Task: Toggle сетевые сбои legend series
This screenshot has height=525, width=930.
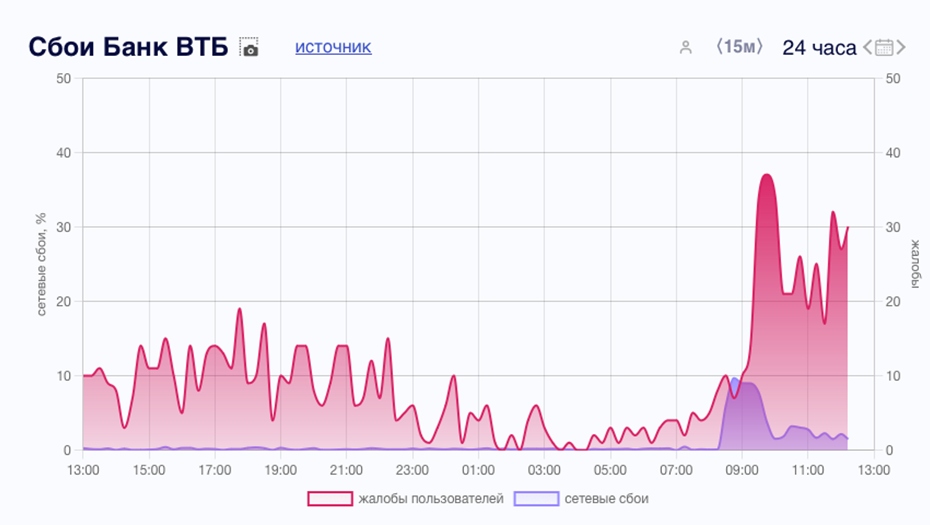Action: point(581,499)
